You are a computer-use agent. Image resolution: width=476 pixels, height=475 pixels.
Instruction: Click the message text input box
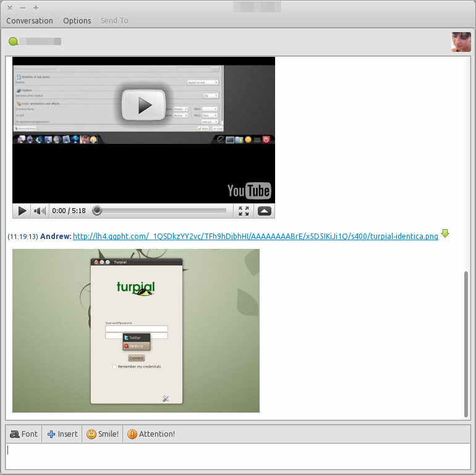pos(238,456)
